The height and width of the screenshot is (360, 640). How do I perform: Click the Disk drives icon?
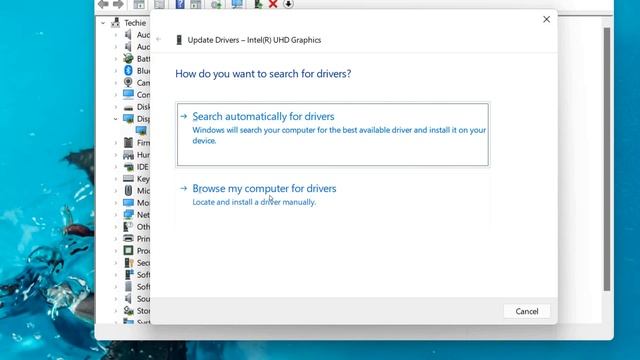tap(128, 107)
